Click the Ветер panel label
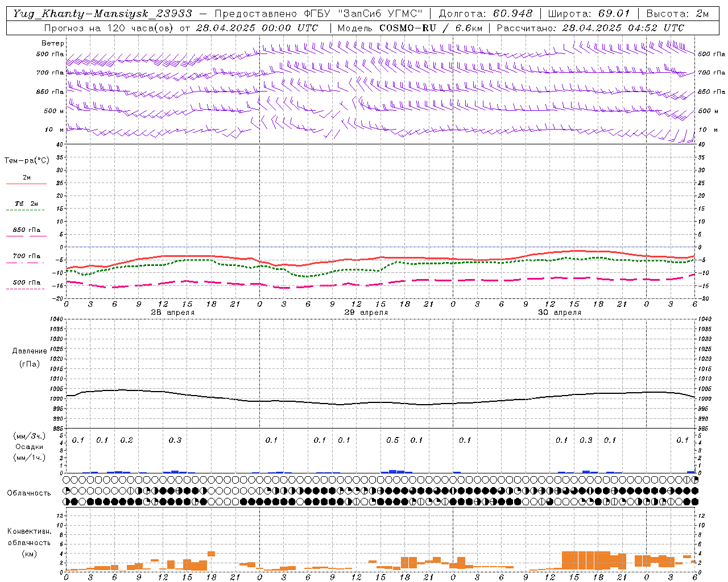Viewport: 728px width, 582px height. click(x=53, y=43)
